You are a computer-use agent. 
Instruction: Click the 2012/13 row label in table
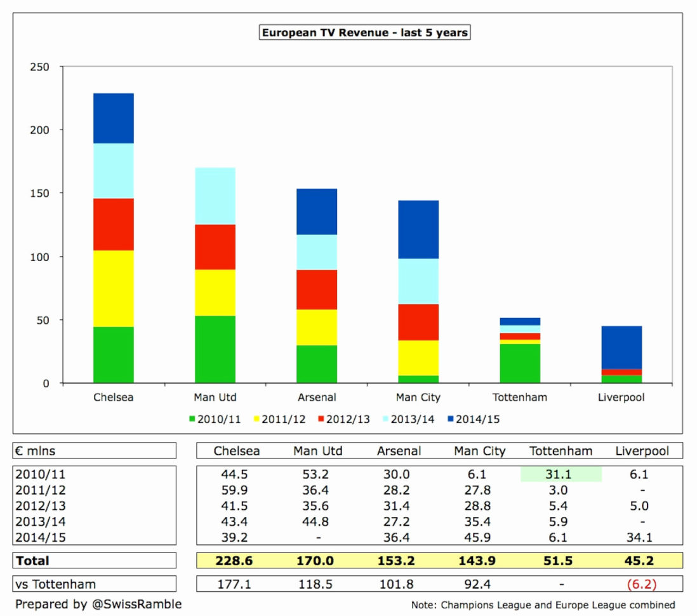[41, 506]
